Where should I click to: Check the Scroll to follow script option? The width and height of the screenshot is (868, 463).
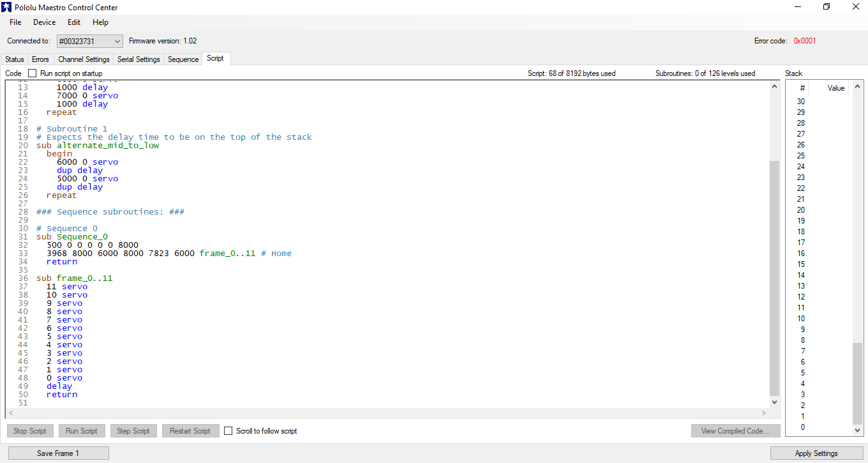[228, 430]
